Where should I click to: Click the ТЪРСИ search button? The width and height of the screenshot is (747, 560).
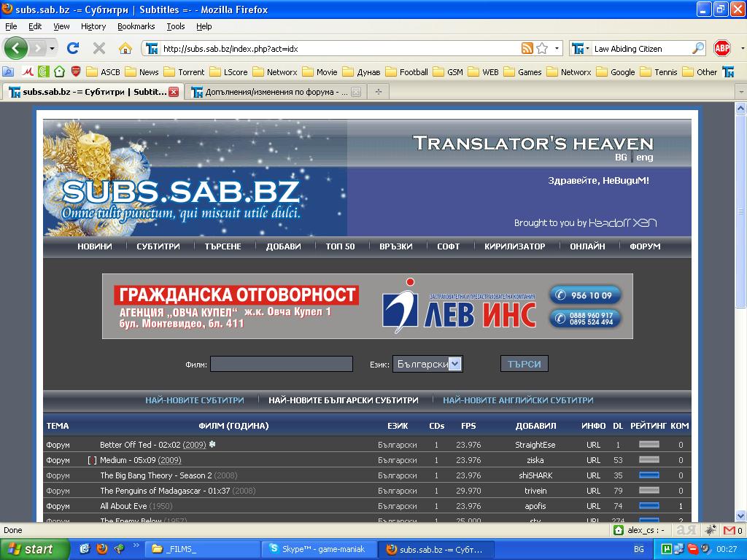click(x=524, y=364)
